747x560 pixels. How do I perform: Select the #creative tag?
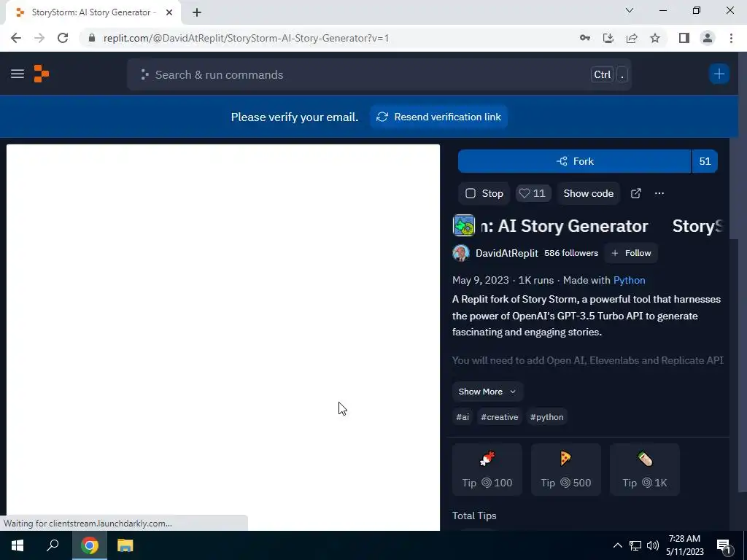499,417
